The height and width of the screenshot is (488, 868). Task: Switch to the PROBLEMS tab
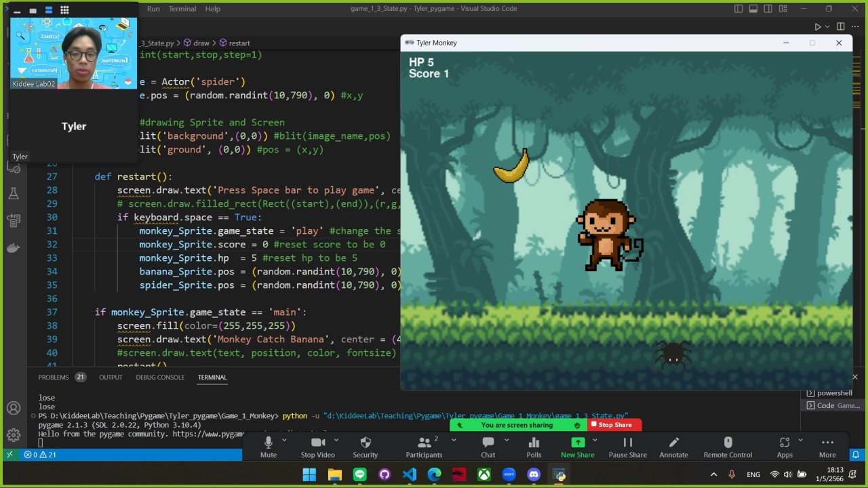[54, 377]
